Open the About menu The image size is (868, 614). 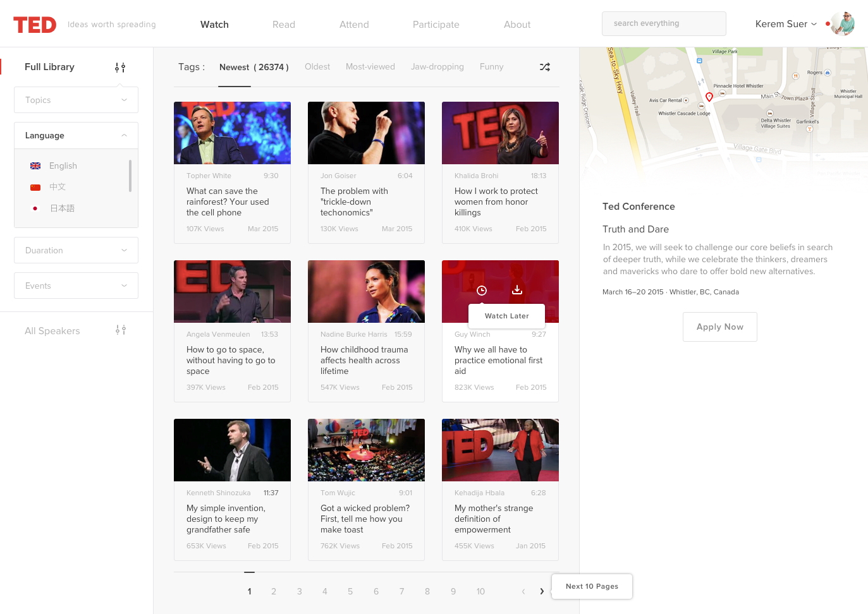point(517,25)
